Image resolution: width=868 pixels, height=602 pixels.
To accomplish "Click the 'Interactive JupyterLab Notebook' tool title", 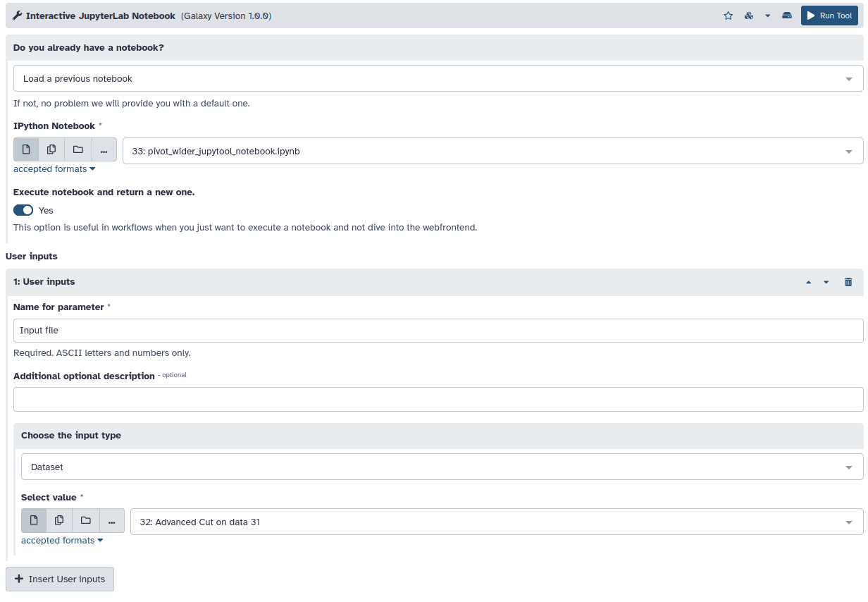I will (x=100, y=16).
